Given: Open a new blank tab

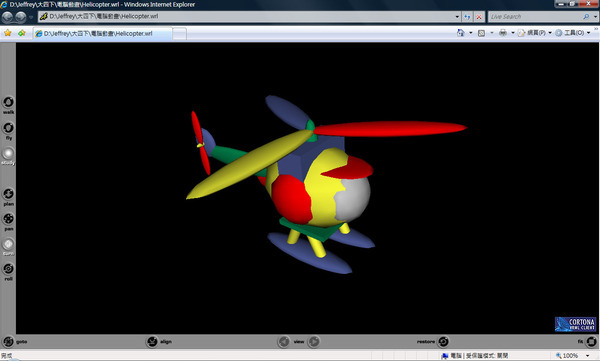Looking at the screenshot, I should [x=179, y=34].
